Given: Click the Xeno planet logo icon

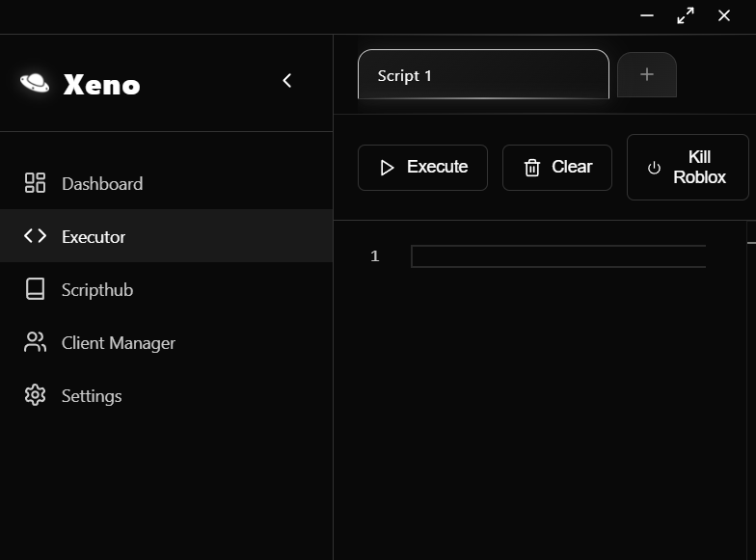Looking at the screenshot, I should (35, 83).
